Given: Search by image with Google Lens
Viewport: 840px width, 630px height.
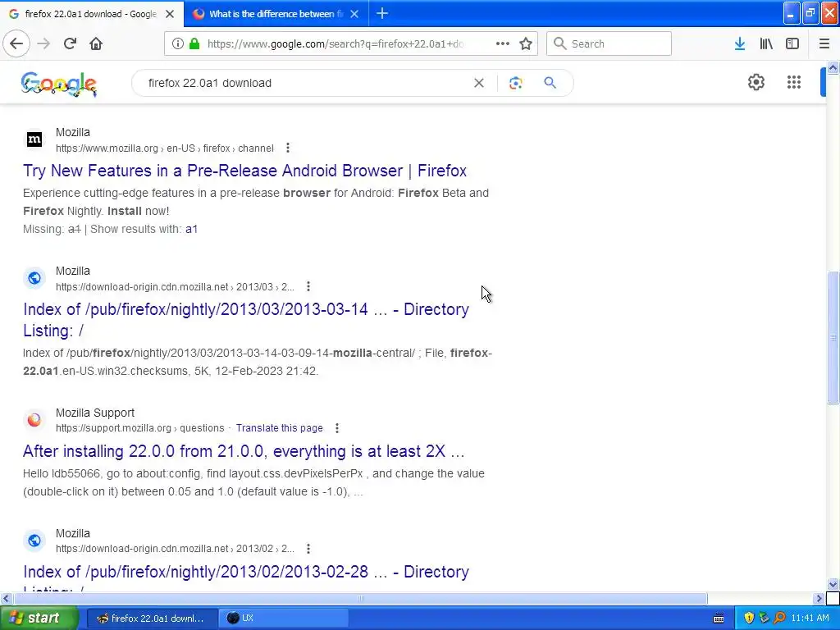Looking at the screenshot, I should coord(515,83).
